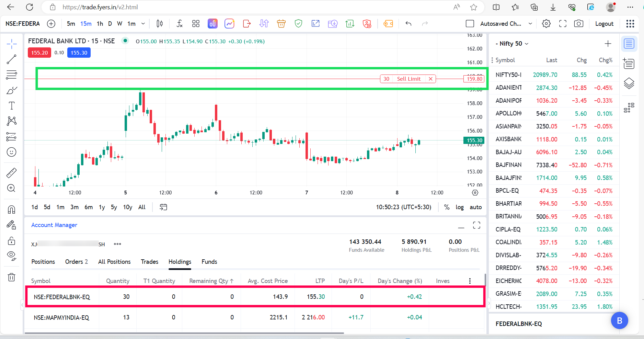Click the NSE:FEDERA symbol search field
Viewport: 644px width, 339px height.
click(23, 24)
